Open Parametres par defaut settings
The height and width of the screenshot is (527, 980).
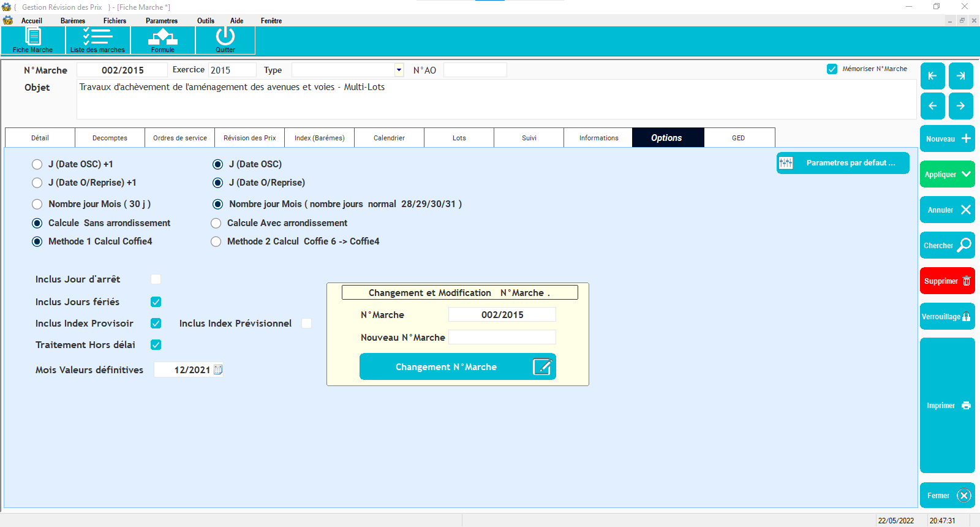point(843,163)
